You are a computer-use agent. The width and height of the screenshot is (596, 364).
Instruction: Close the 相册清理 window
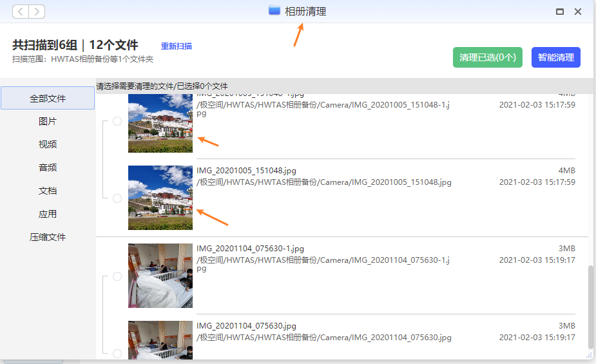point(578,12)
